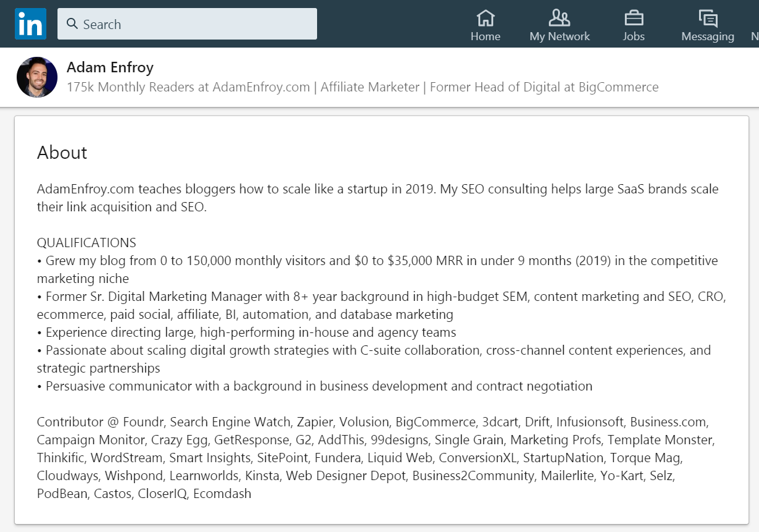The height and width of the screenshot is (532, 759).
Task: Click the bullet 'Persuasive communicator with a background'
Action: 315,386
